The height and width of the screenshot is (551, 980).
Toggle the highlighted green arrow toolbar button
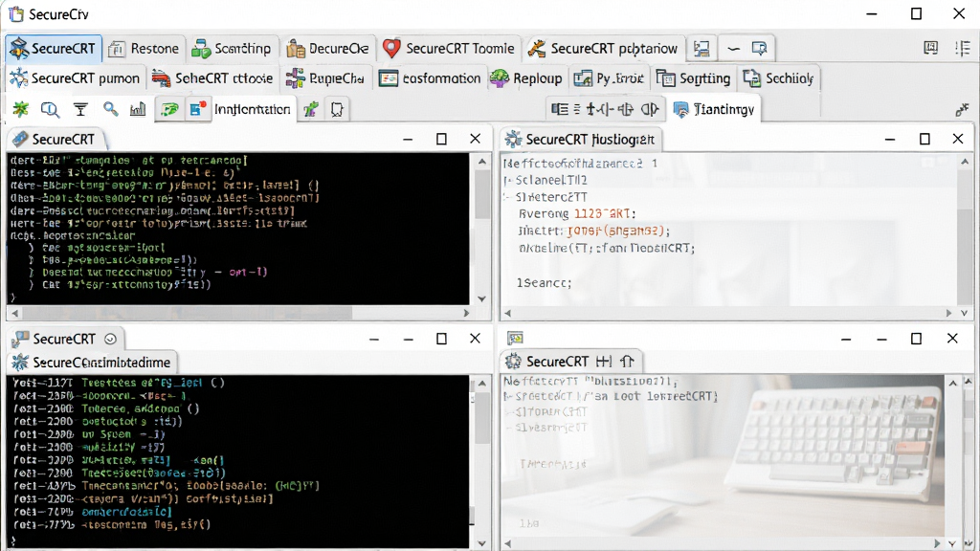168,109
